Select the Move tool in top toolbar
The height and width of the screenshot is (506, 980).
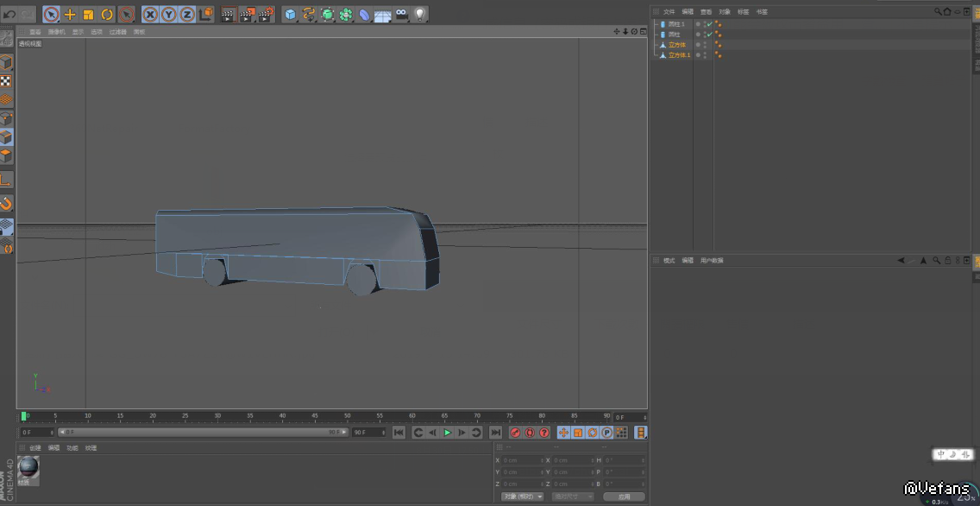pos(70,14)
